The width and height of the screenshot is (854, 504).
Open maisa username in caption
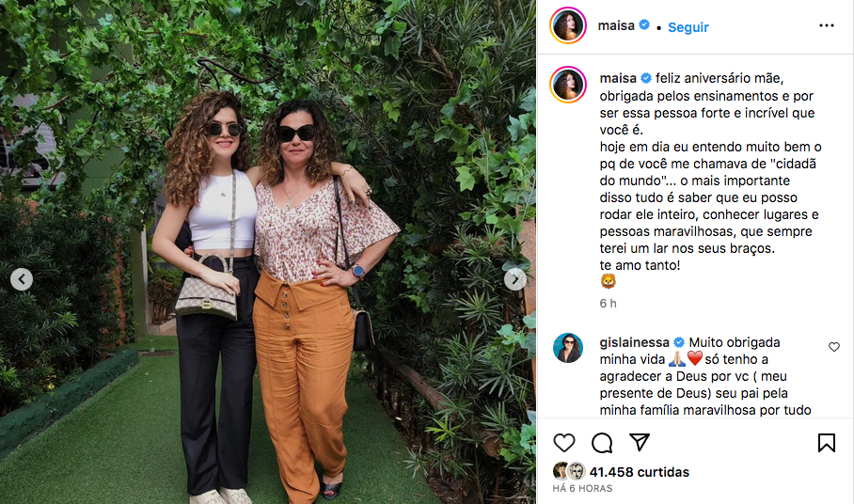(618, 78)
